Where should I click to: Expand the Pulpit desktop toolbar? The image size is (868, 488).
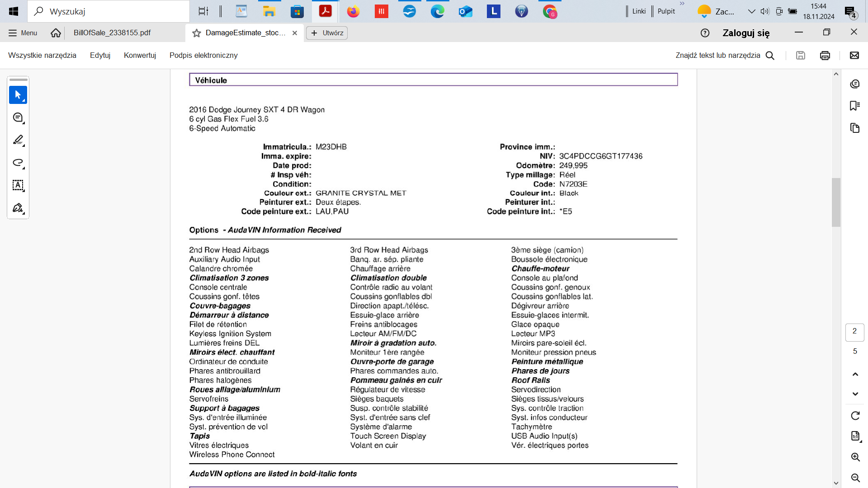[666, 11]
